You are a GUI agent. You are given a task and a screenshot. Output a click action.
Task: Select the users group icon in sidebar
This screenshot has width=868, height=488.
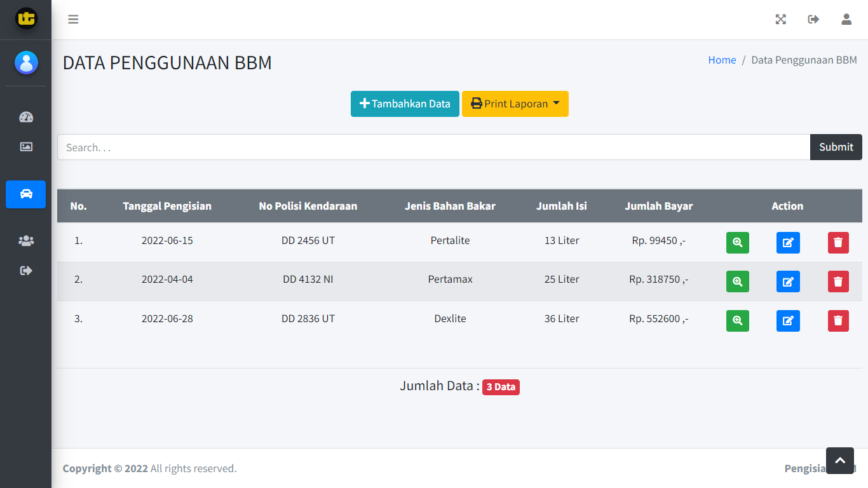point(25,240)
